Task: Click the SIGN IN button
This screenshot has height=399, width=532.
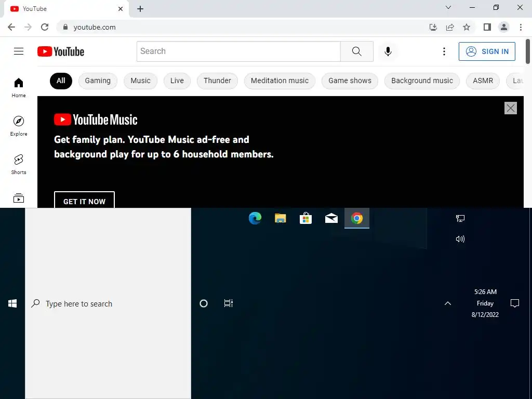Action: tap(487, 51)
